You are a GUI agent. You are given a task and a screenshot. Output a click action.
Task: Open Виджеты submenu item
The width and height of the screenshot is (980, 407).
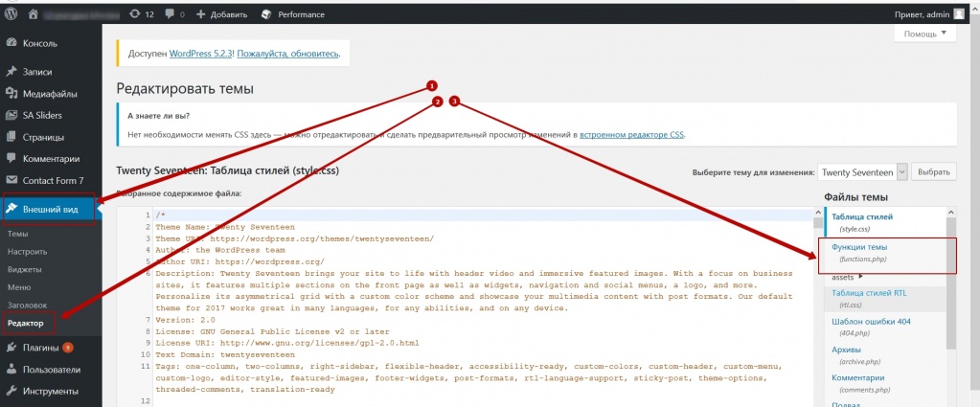(24, 269)
